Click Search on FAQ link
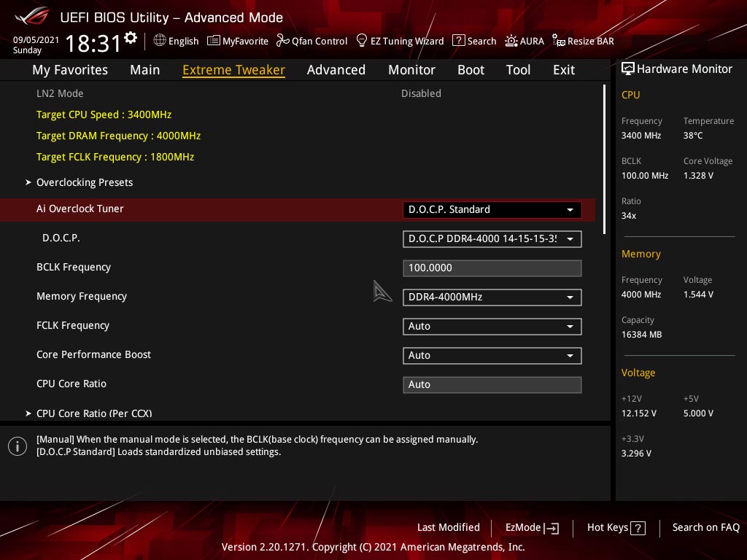Screen dimensions: 747x560 pos(705,527)
